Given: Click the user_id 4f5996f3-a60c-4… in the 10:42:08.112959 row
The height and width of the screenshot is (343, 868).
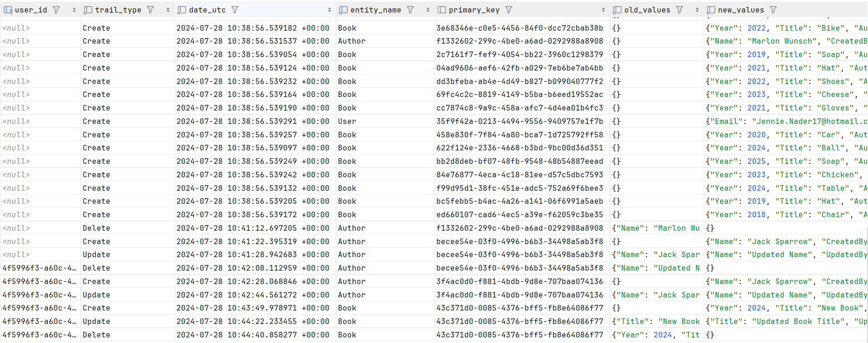Looking at the screenshot, I should point(40,268).
